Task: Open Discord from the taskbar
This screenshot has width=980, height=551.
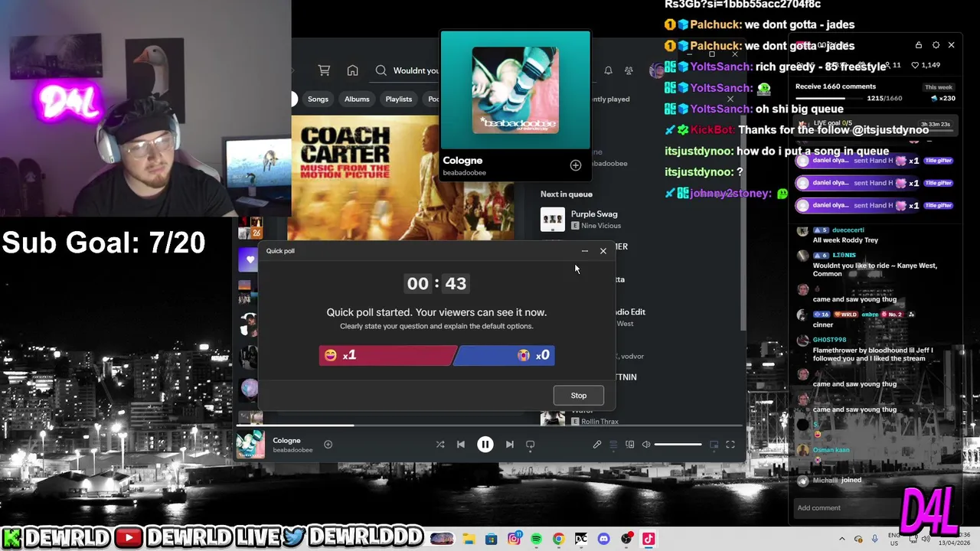Action: [603, 539]
